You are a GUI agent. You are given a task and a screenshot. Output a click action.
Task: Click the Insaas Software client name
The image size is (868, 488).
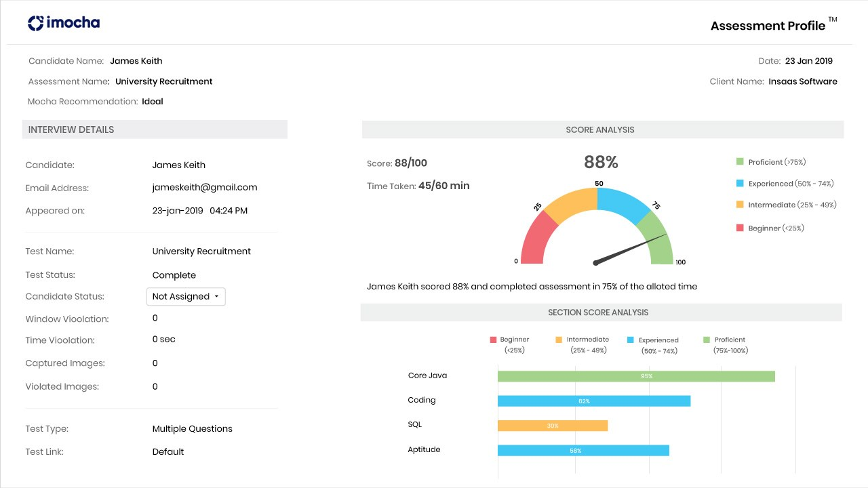802,81
